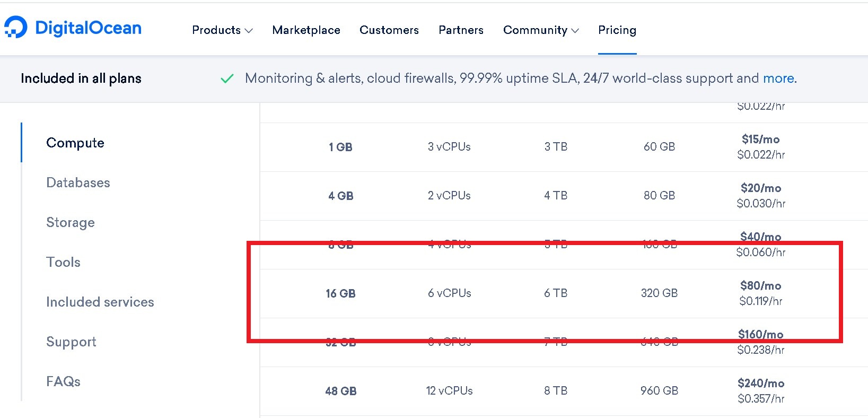Expand the Products dropdown menu
This screenshot has height=418, width=868.
pyautogui.click(x=222, y=30)
